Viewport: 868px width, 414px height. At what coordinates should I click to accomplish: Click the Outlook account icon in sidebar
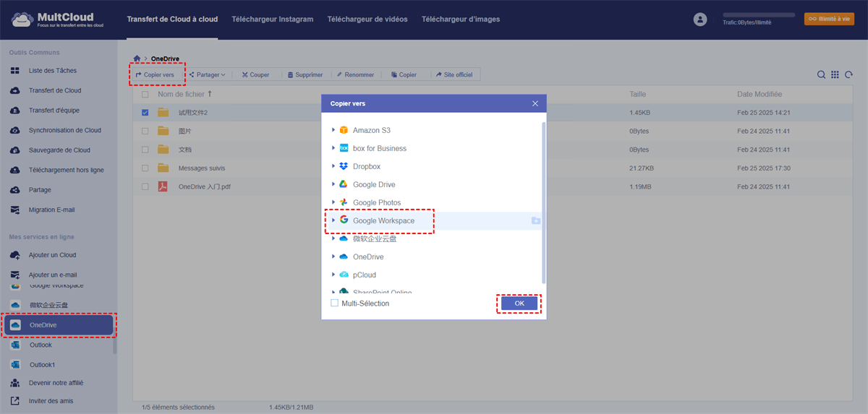coord(15,345)
